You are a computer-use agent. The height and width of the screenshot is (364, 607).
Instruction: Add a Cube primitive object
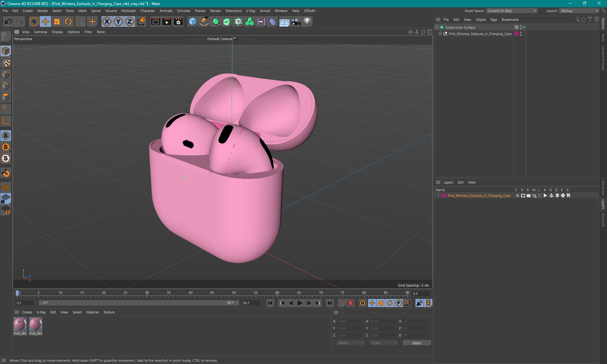[x=193, y=21]
